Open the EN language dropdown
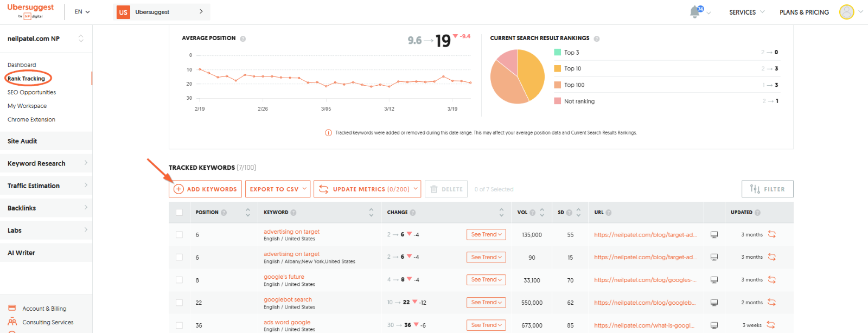The width and height of the screenshot is (868, 333). pos(82,12)
